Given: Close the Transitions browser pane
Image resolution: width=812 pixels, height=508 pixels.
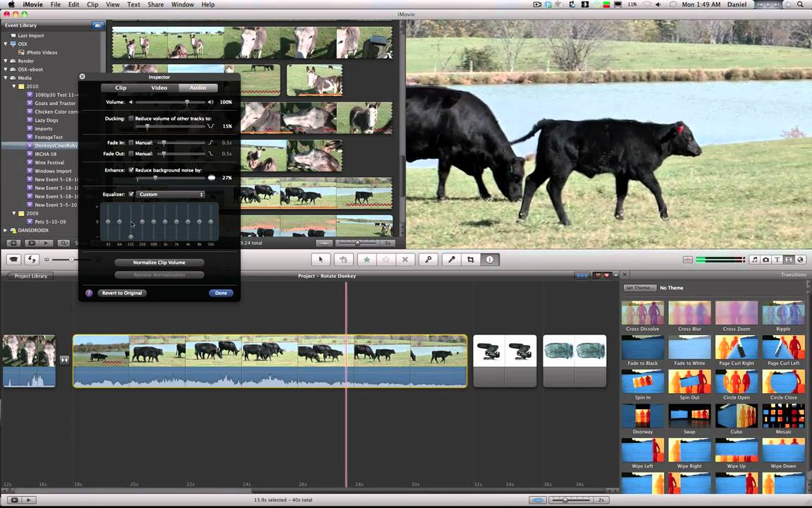Looking at the screenshot, I should point(625,274).
